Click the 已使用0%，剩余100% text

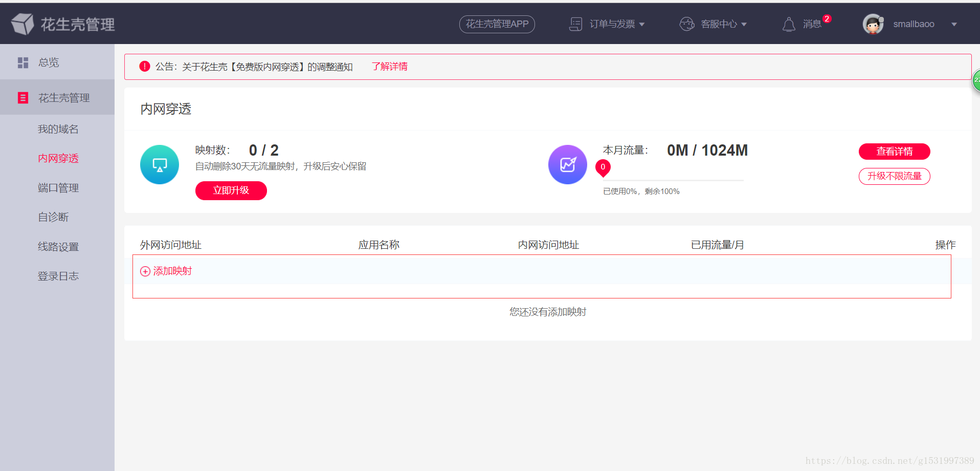coord(641,191)
